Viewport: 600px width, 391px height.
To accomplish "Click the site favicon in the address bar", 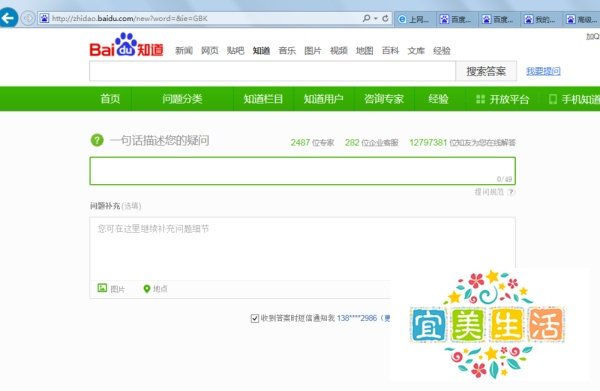I will tap(44, 18).
